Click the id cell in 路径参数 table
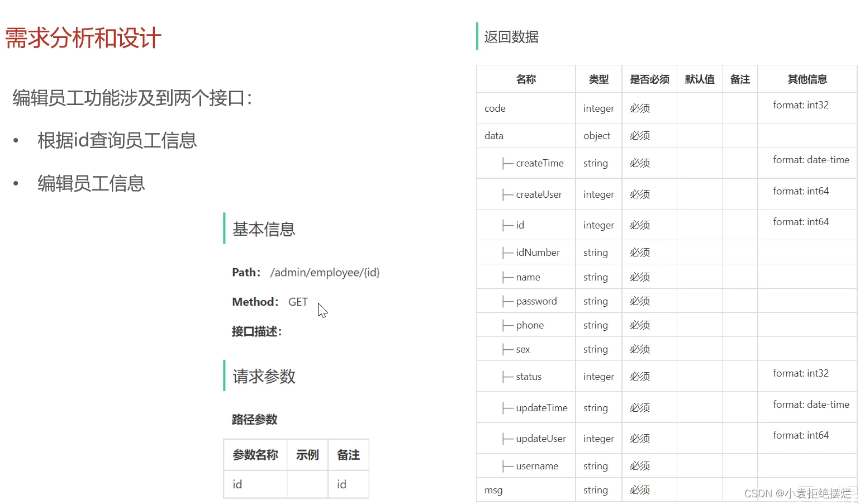Viewport: 860px width, 504px height. click(237, 484)
